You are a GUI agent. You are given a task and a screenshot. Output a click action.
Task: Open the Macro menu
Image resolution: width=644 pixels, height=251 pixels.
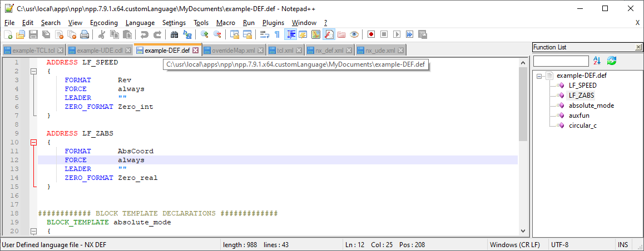click(x=225, y=23)
